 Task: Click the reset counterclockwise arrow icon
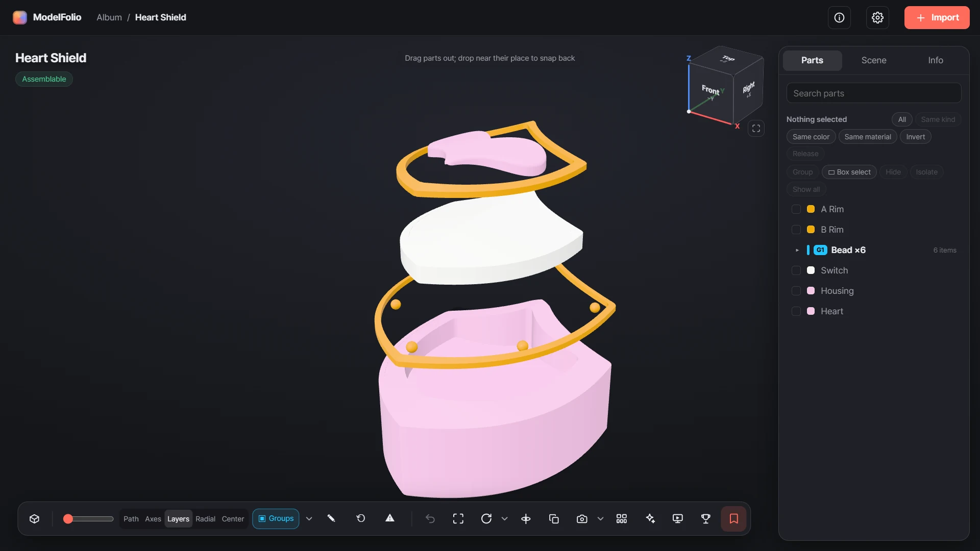tap(361, 518)
